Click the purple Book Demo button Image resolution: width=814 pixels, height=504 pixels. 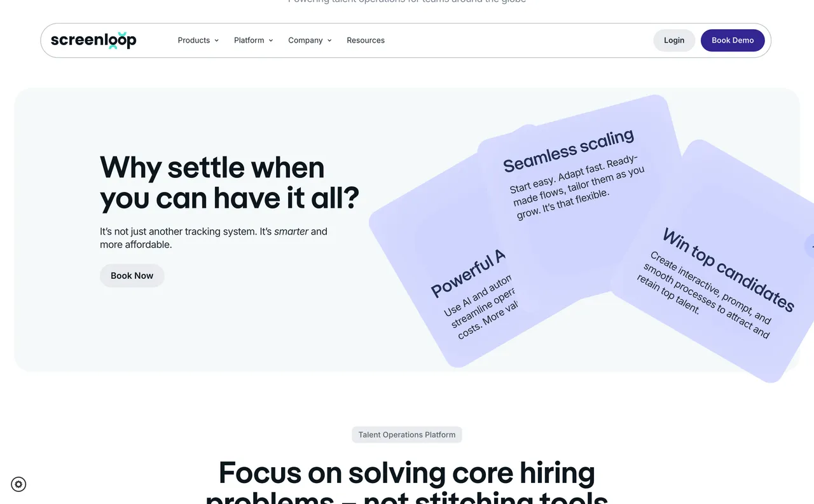tap(733, 40)
